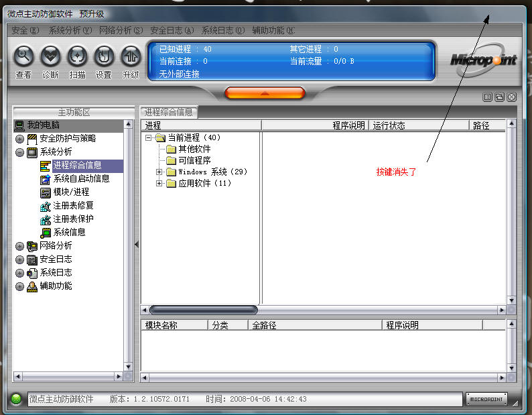Expand the Windows 系统 (29) folder
This screenshot has width=532, height=415.
pos(159,172)
